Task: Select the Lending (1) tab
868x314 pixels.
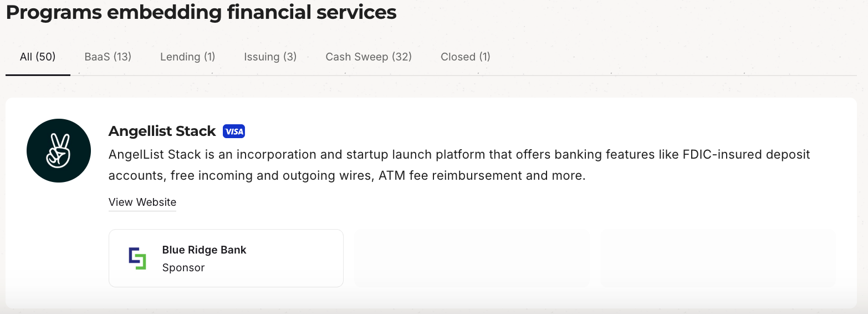Action: coord(187,57)
